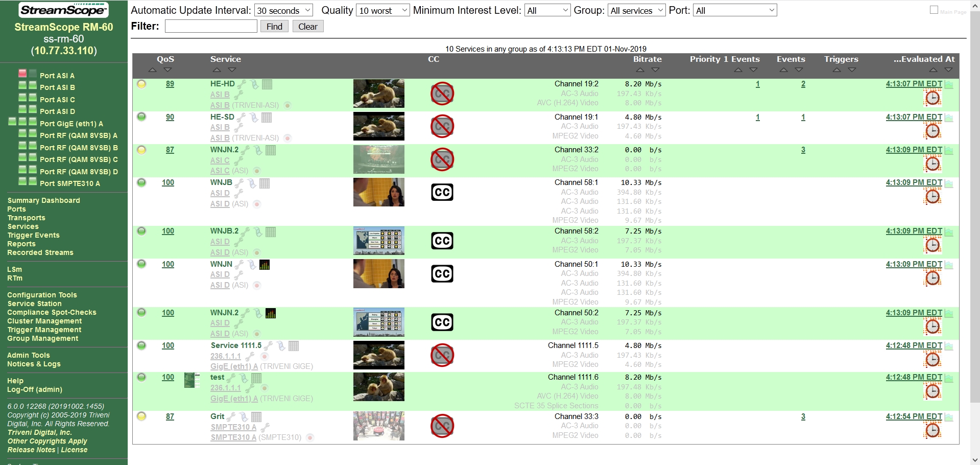
Task: Click into the Filter text field
Action: tap(211, 27)
